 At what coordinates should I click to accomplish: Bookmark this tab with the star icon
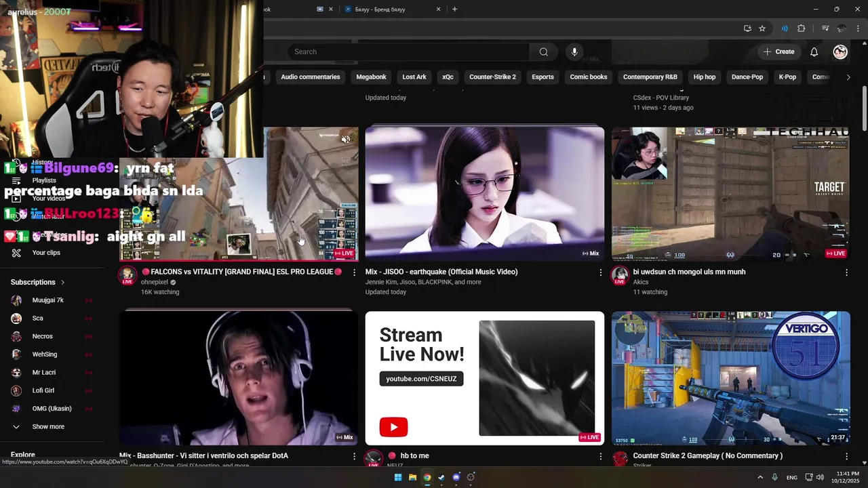762,28
